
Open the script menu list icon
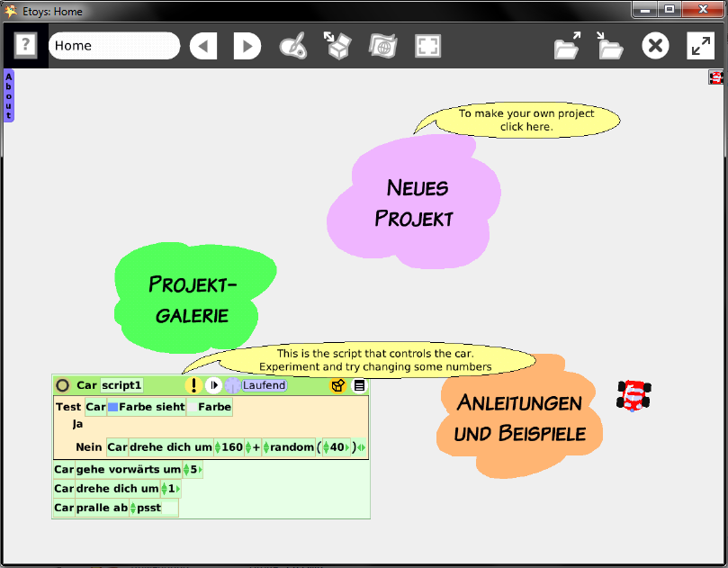pos(359,385)
